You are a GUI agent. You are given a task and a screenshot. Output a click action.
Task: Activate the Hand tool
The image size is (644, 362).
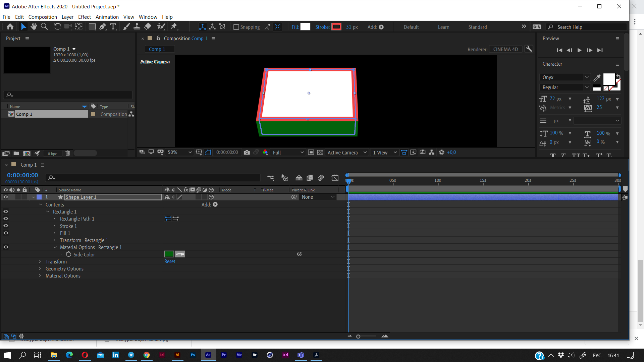[x=34, y=26]
